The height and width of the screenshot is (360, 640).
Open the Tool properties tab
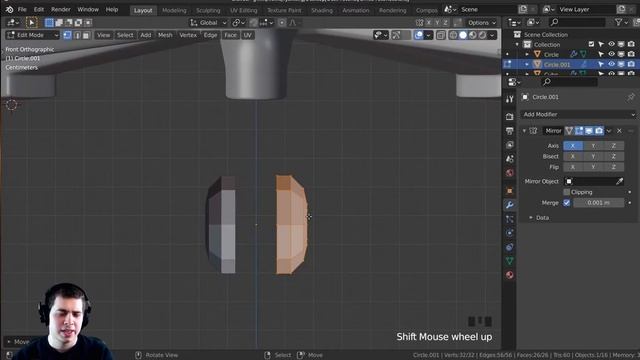point(509,99)
